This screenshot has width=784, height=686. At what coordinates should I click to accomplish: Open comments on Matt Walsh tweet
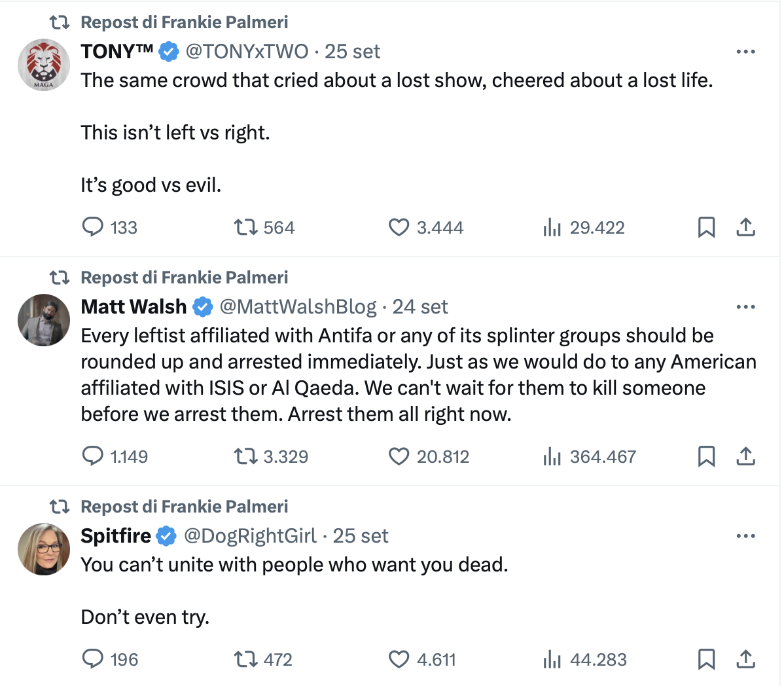pyautogui.click(x=92, y=456)
